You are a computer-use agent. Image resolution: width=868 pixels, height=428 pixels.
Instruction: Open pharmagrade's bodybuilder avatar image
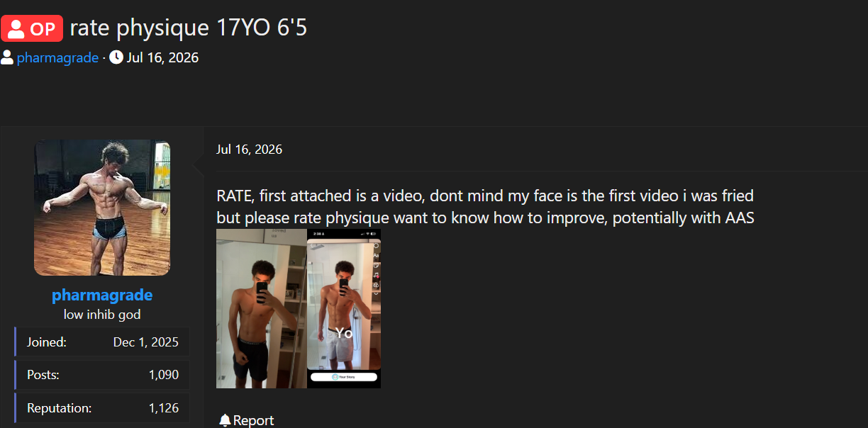(102, 208)
